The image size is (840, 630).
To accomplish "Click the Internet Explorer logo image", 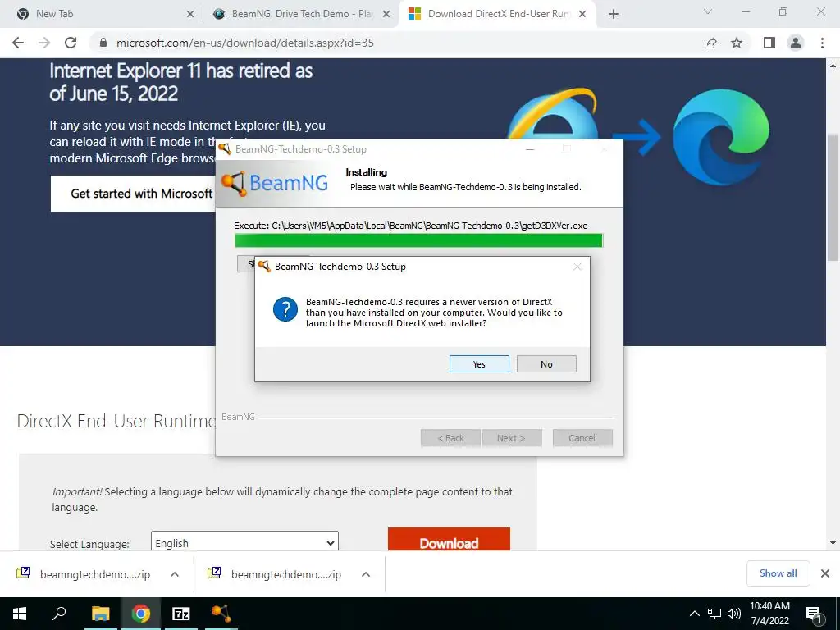I will 552,113.
